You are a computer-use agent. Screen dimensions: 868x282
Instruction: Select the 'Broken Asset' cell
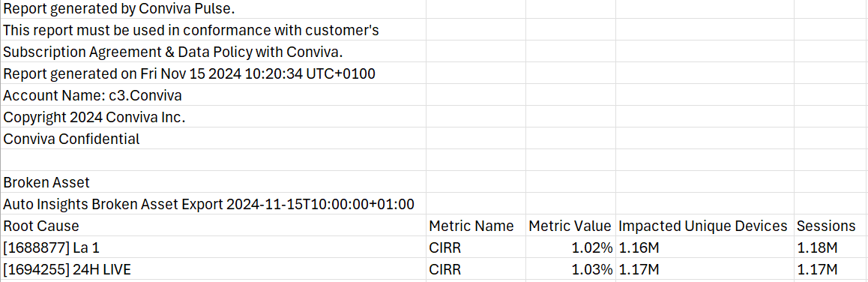coord(213,181)
